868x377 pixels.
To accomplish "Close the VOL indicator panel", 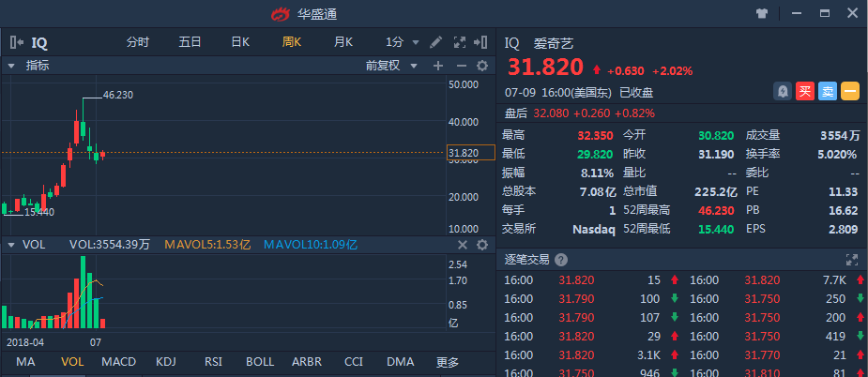I will pos(463,245).
